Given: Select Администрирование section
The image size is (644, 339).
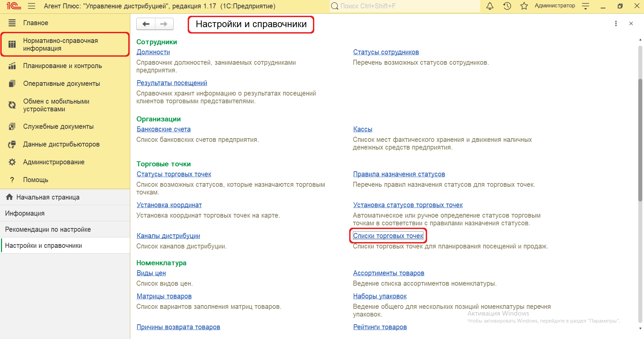Looking at the screenshot, I should (54, 162).
